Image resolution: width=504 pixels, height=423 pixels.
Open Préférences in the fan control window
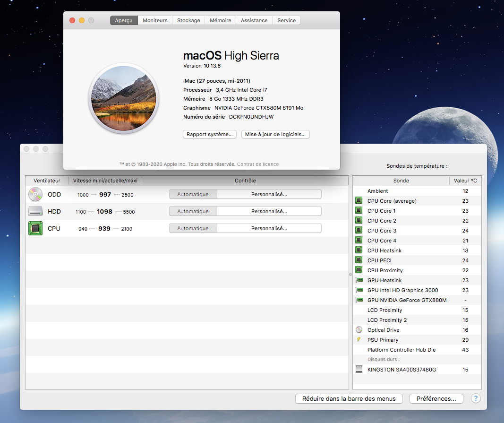click(436, 398)
